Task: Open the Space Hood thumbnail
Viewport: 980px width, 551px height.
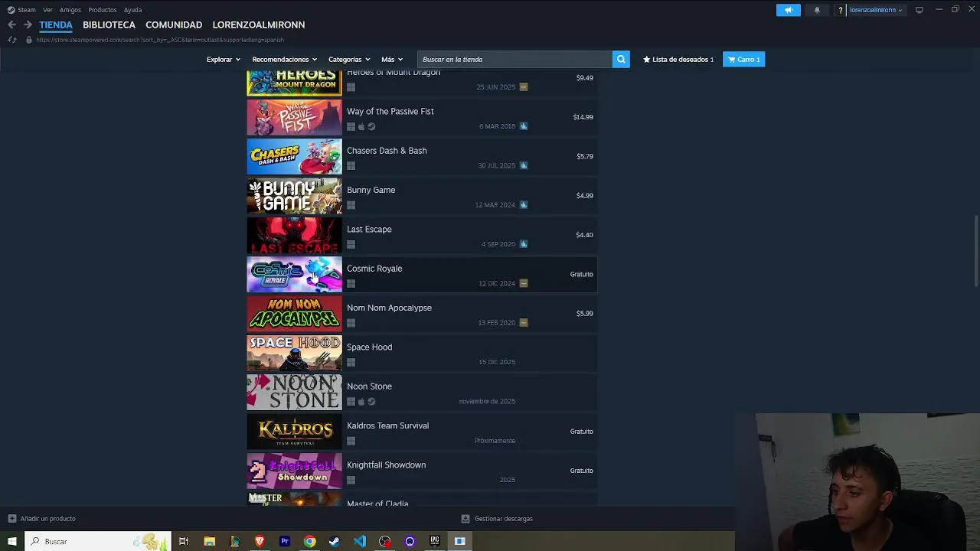Action: (x=294, y=353)
